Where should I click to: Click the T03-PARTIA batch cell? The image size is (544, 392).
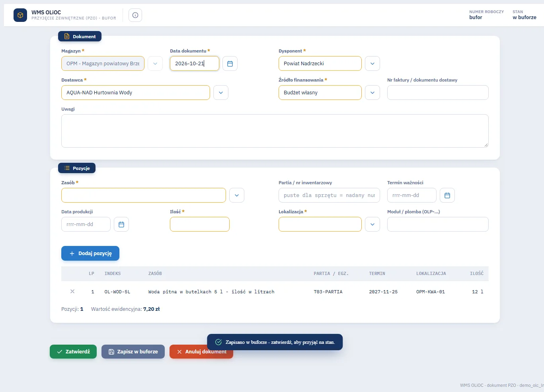point(328,292)
